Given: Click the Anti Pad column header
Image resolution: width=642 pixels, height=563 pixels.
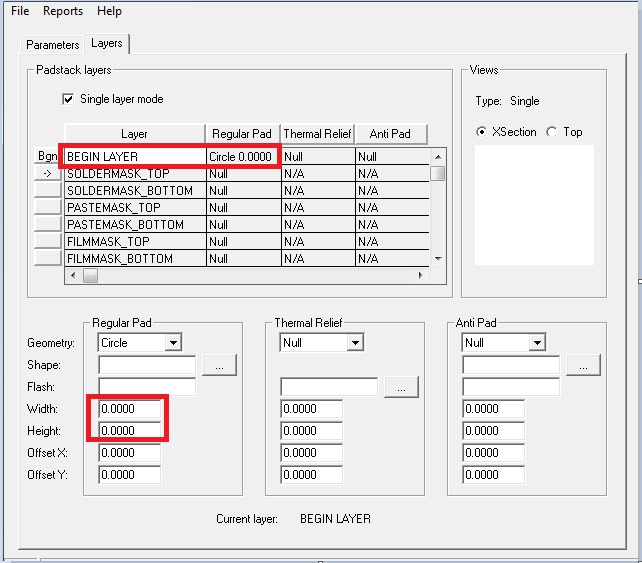Looking at the screenshot, I should [391, 134].
